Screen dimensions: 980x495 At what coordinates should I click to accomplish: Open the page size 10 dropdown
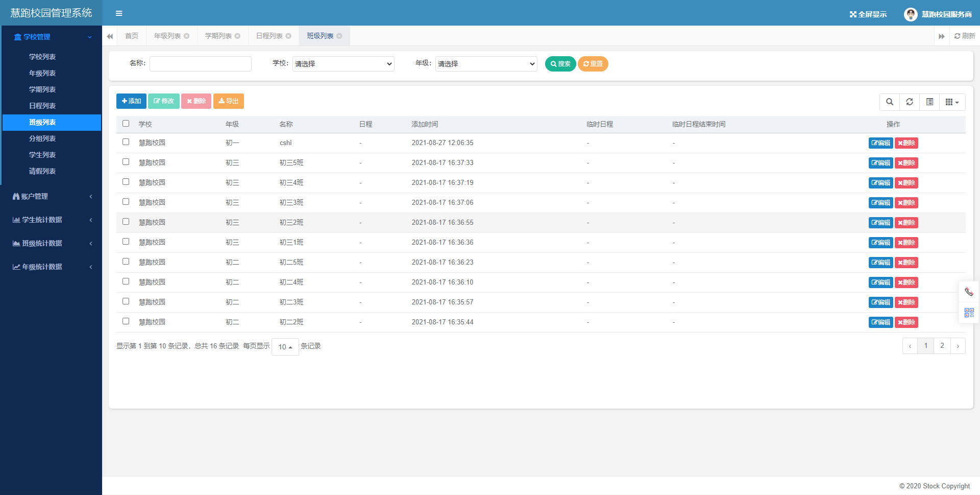click(x=285, y=347)
